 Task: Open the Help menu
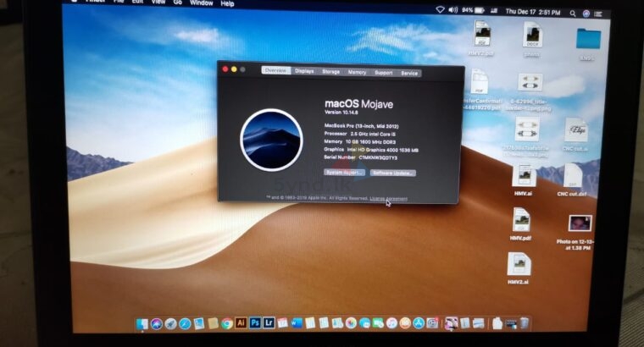point(227,3)
